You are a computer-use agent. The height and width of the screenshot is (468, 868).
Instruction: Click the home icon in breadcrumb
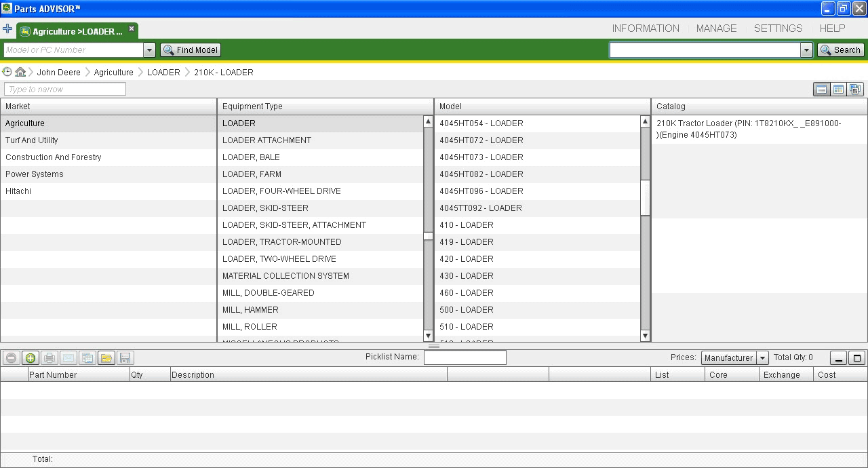tap(20, 72)
